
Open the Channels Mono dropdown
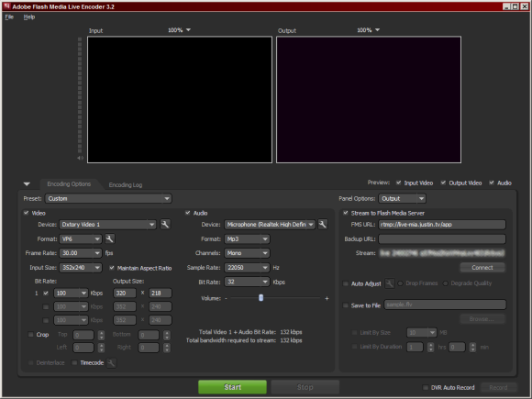pyautogui.click(x=247, y=253)
